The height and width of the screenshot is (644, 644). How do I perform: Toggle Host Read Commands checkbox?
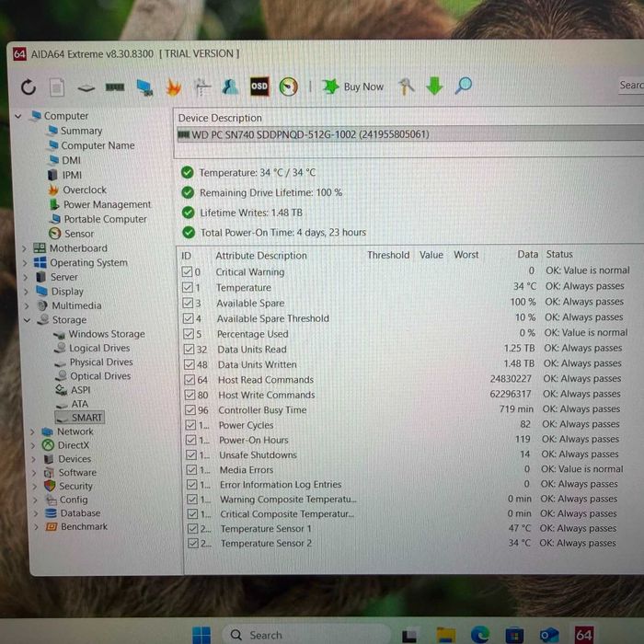(190, 379)
